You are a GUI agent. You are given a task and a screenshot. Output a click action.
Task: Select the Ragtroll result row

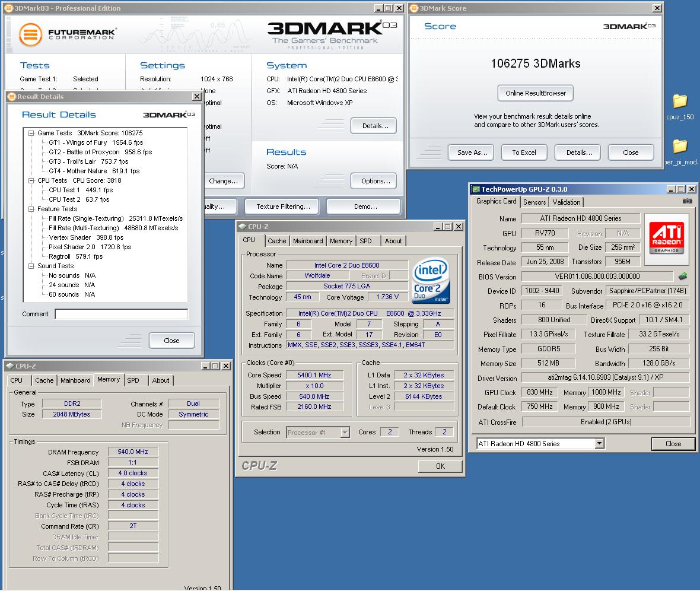pos(75,256)
